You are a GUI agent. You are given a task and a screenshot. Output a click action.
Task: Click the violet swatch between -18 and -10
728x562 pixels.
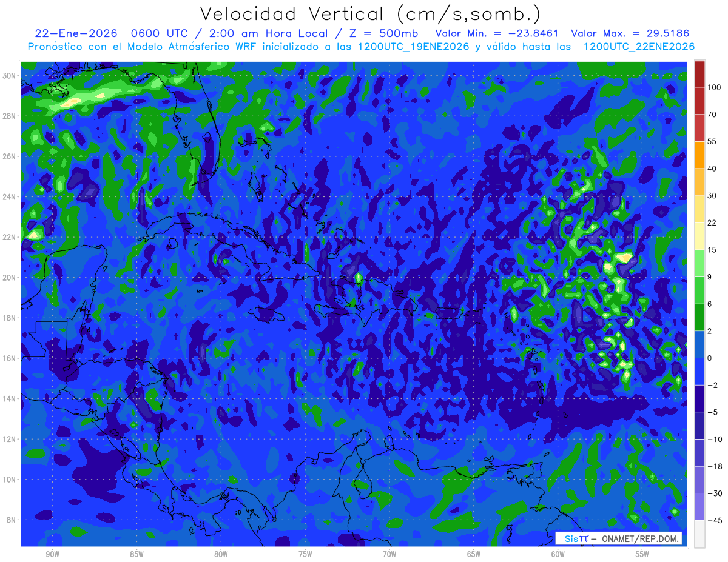pos(699,452)
